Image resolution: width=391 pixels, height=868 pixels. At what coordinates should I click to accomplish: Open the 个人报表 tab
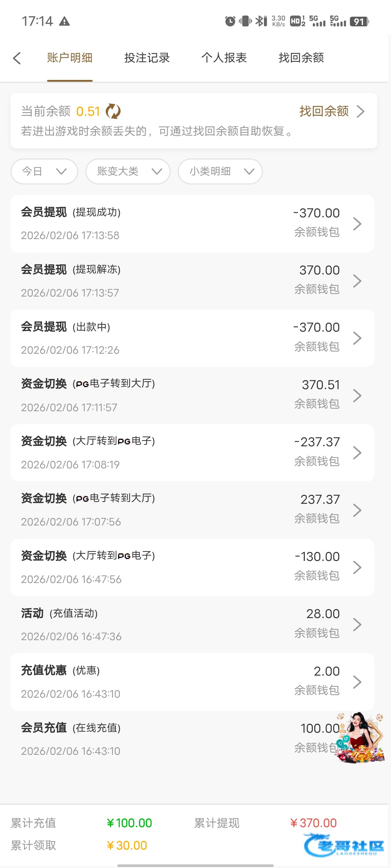click(224, 58)
